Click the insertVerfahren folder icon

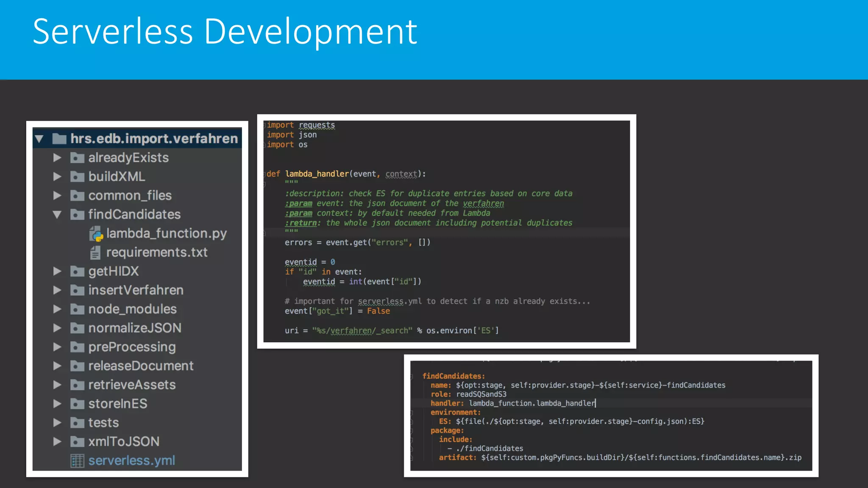click(x=77, y=290)
